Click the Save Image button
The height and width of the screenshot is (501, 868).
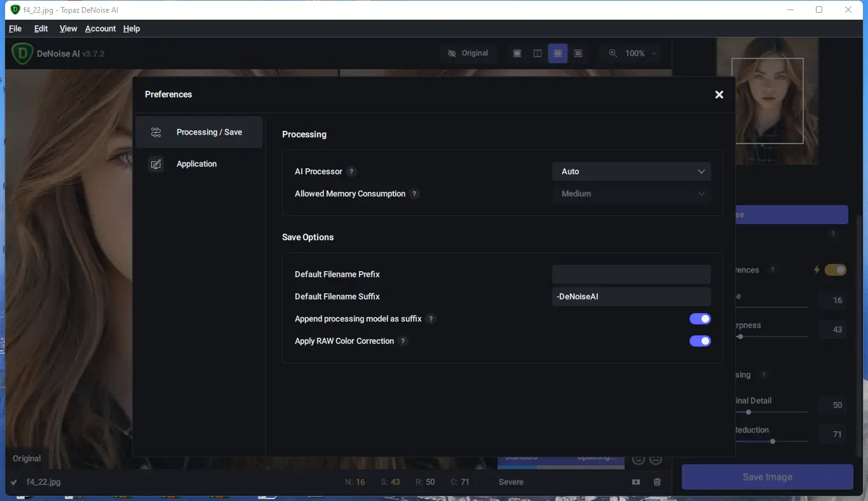point(768,477)
